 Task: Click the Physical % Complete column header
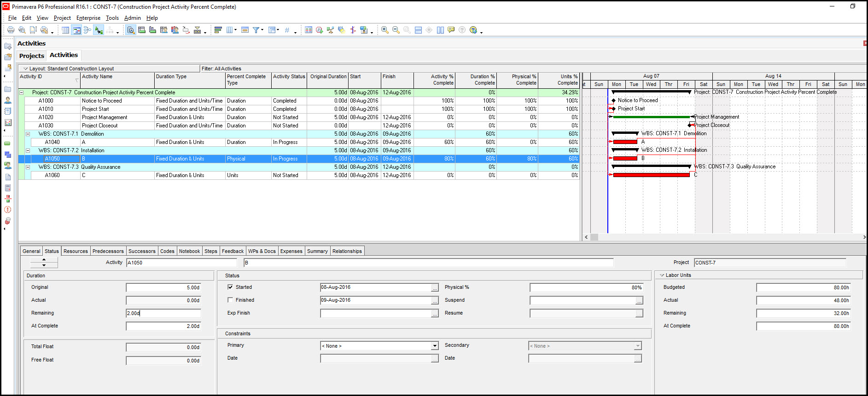517,80
